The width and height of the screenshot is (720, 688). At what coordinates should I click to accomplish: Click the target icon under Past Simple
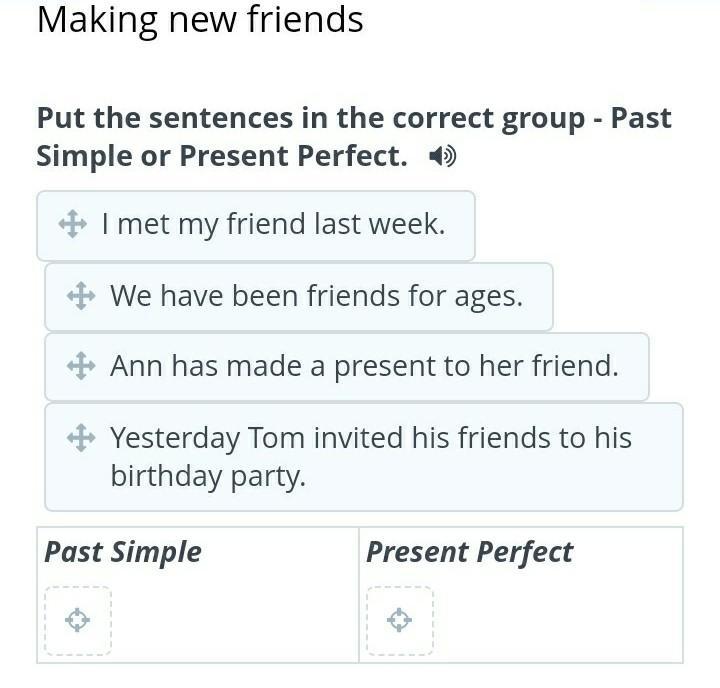77,621
